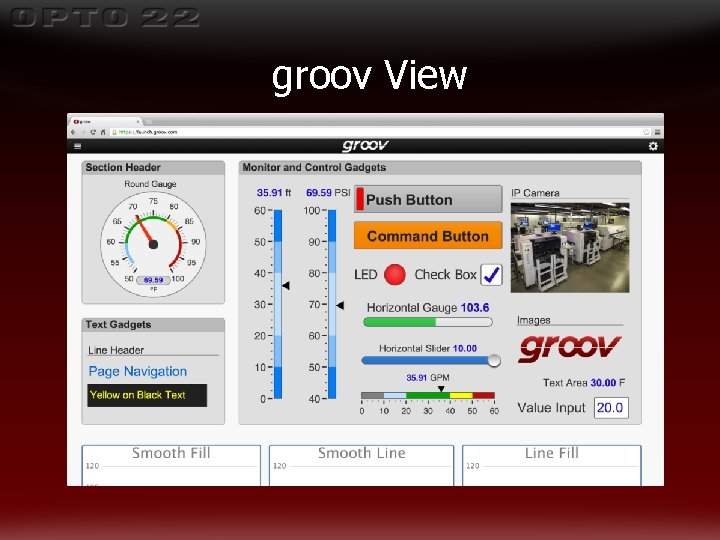Open the browser menu icon at far right
This screenshot has height=540, width=720.
657,132
